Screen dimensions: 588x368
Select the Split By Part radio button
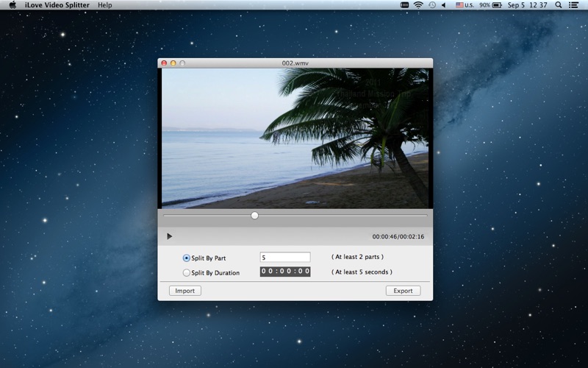tap(186, 258)
